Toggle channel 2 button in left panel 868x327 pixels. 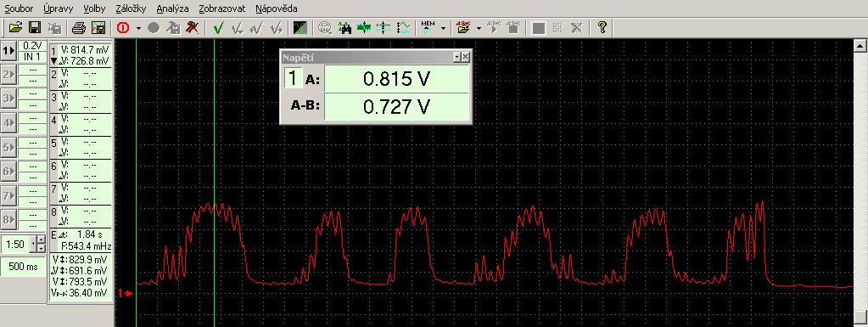[x=8, y=74]
